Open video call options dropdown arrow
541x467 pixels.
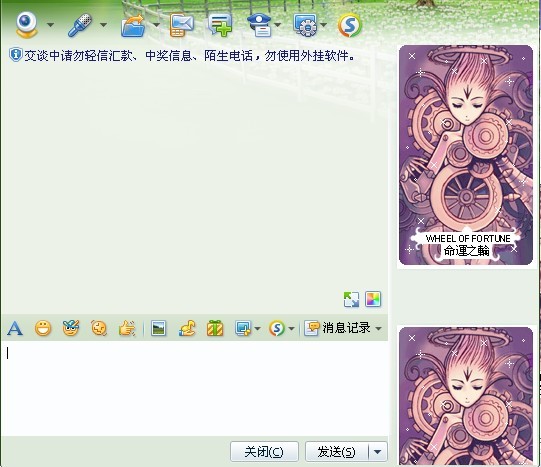50,25
